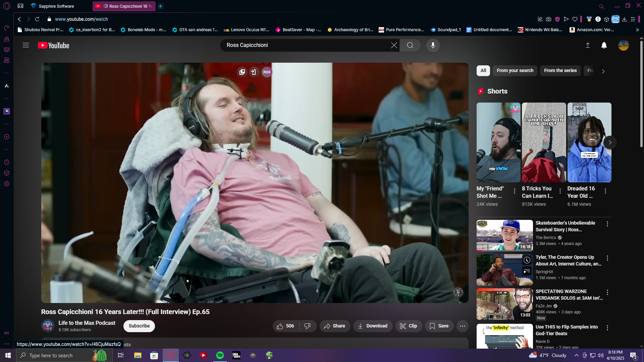This screenshot has height=362, width=644.
Task: Expand the hidden bookmarks overflow chevron
Action: 637,30
